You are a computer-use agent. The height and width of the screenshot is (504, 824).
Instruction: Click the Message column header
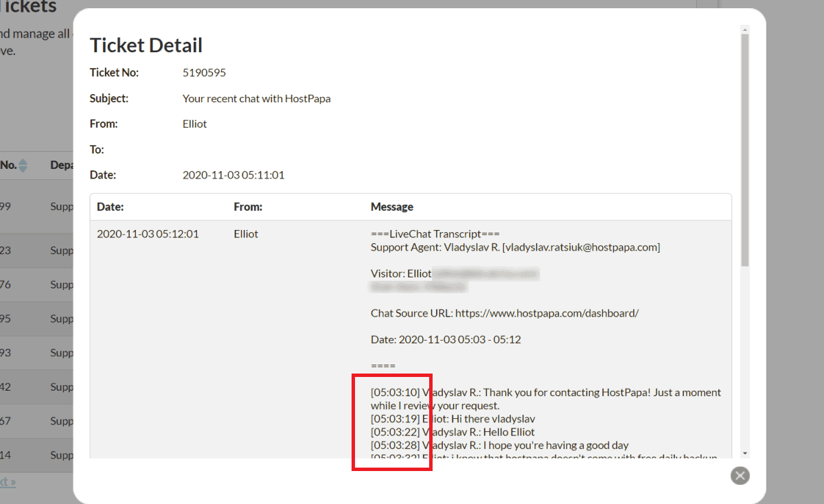click(x=391, y=207)
